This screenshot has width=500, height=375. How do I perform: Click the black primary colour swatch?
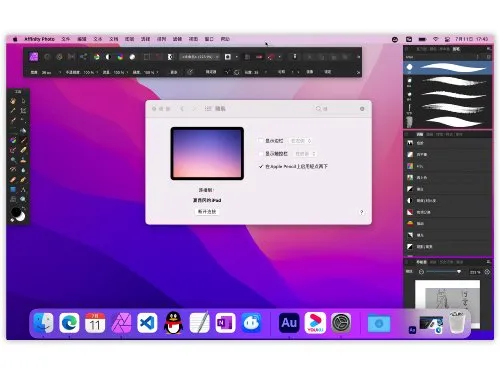click(x=16, y=211)
